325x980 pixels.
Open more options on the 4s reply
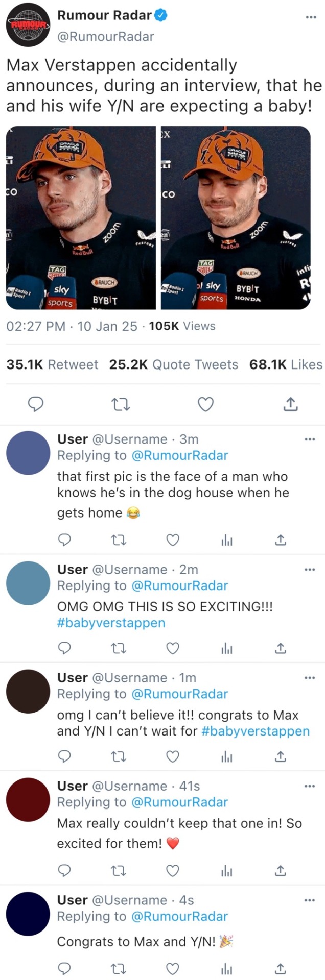pyautogui.click(x=310, y=900)
